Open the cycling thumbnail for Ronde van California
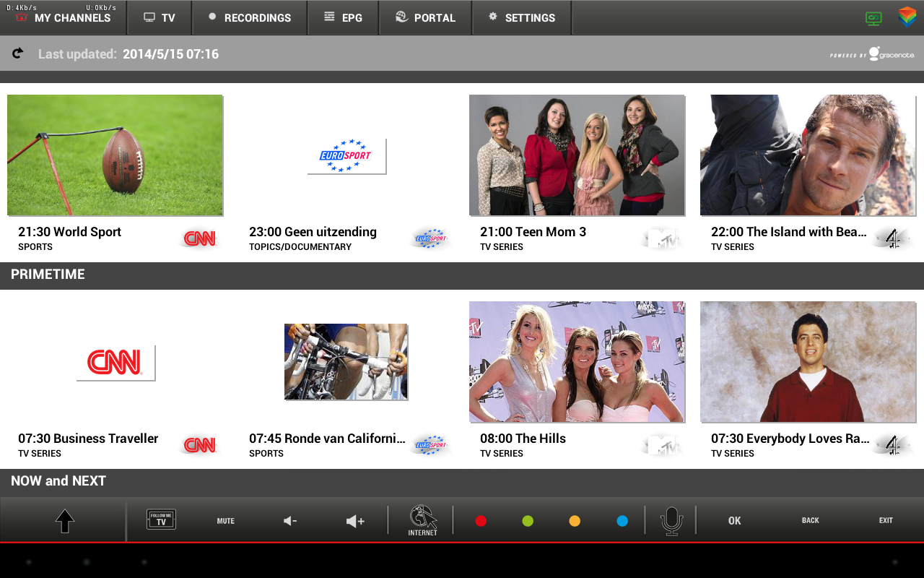924x578 pixels. 346,362
